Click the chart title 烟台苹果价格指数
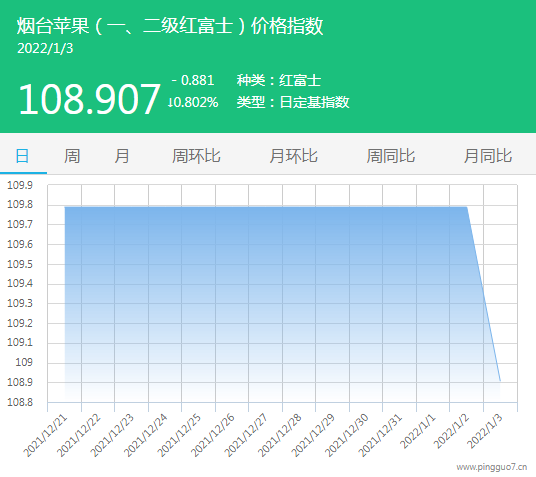Viewport: 536px width, 477px height. pyautogui.click(x=170, y=26)
